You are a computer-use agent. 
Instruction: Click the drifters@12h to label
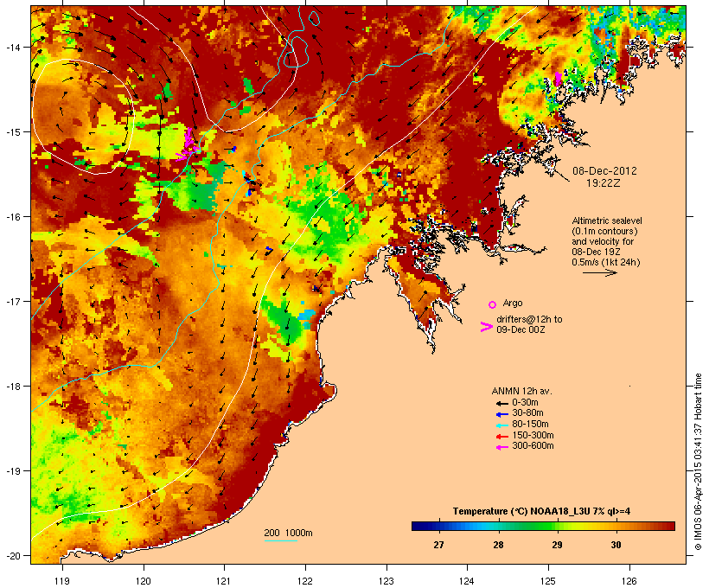point(529,319)
